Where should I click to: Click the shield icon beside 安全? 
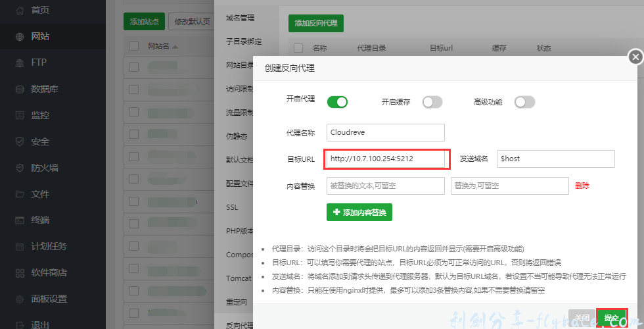pos(20,141)
